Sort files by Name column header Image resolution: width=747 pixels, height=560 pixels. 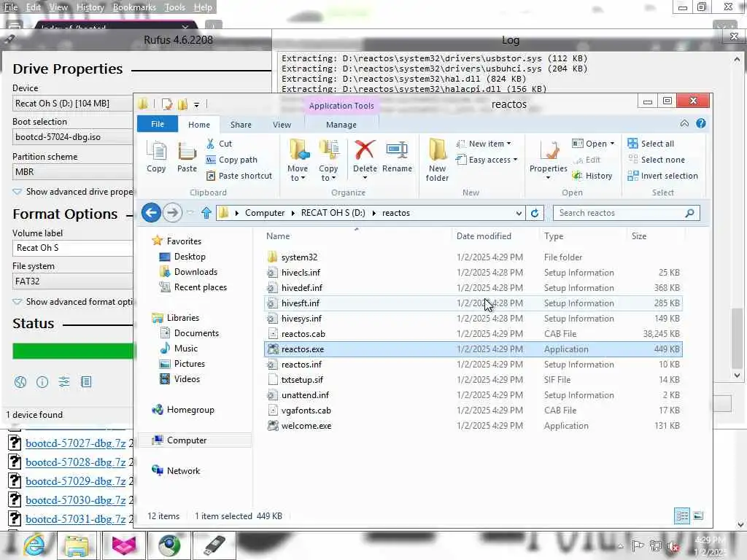[278, 236]
